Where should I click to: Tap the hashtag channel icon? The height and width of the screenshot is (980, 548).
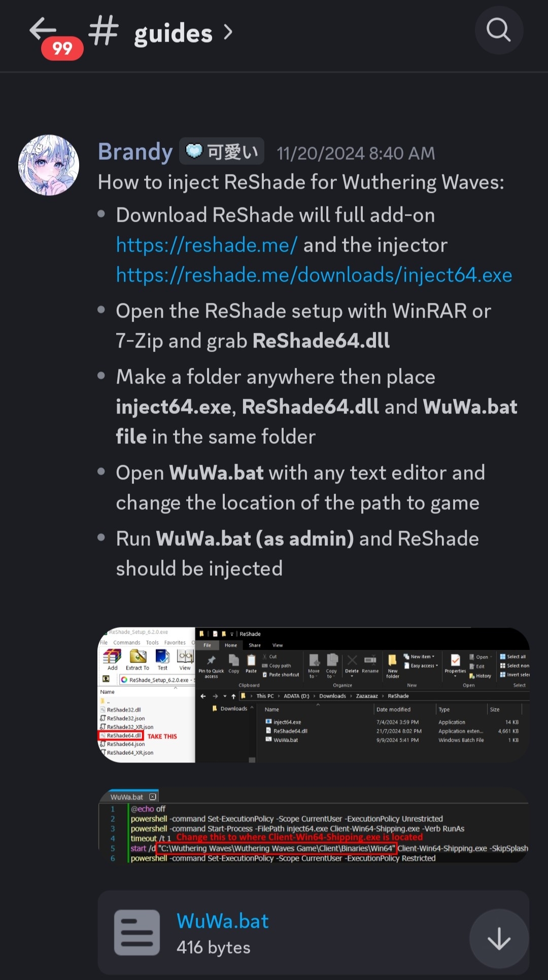pyautogui.click(x=104, y=31)
